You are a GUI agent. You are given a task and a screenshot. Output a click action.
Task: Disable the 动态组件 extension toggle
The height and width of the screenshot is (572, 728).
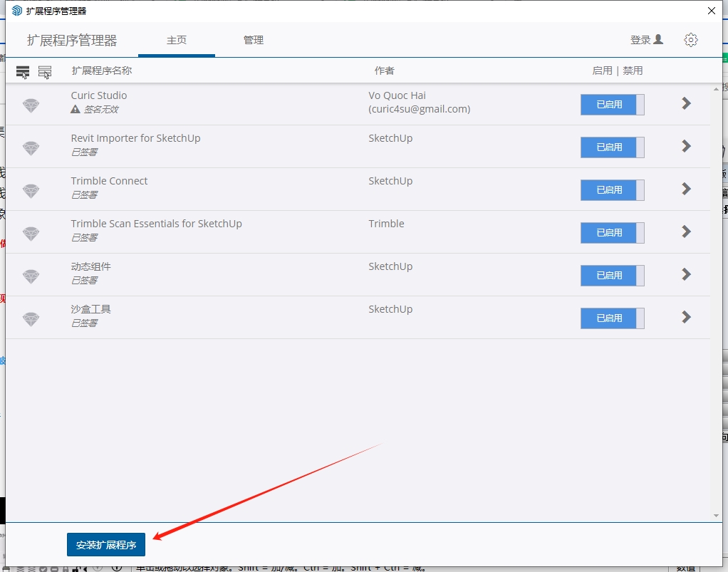(x=612, y=276)
